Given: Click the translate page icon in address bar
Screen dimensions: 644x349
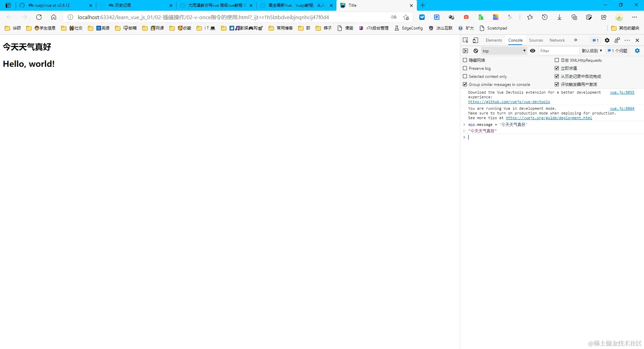Looking at the screenshot, I should pyautogui.click(x=394, y=17).
